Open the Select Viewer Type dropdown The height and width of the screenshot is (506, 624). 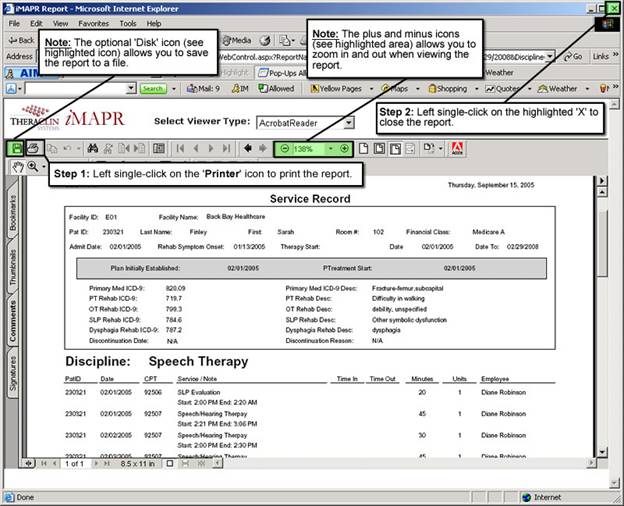coord(348,123)
